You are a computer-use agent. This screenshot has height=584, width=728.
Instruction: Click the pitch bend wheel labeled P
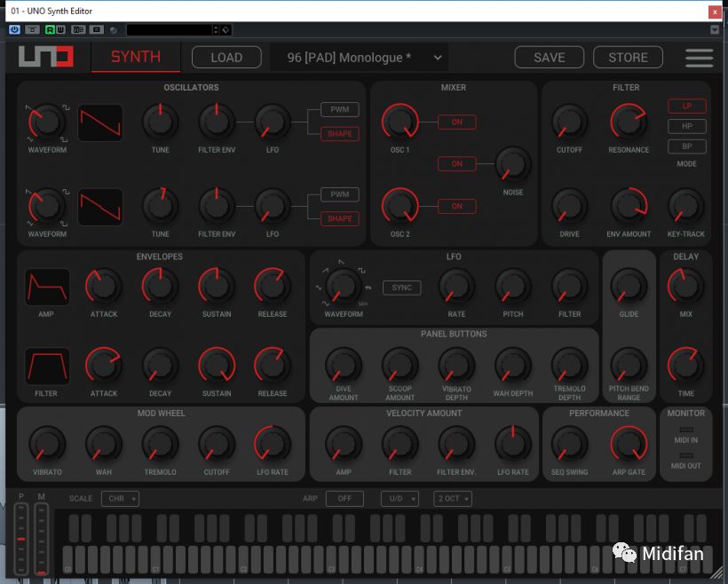coord(21,540)
